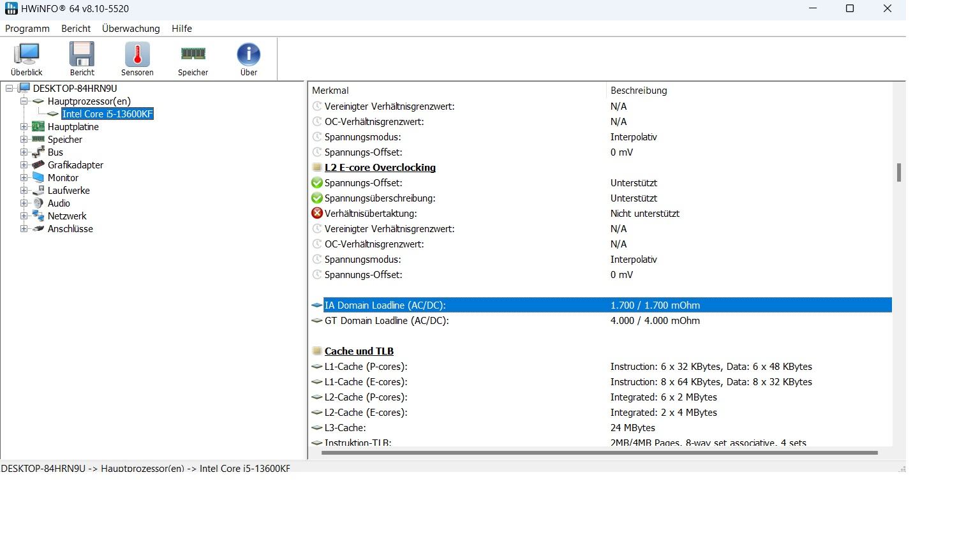Click the L2 E-core Overclocking folder icon
The height and width of the screenshot is (551, 980).
coord(316,167)
